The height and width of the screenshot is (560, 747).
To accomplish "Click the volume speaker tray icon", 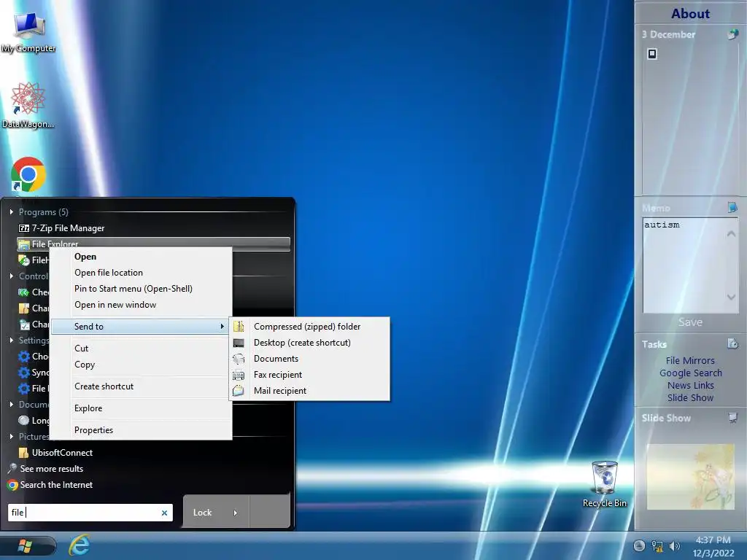I will (675, 545).
